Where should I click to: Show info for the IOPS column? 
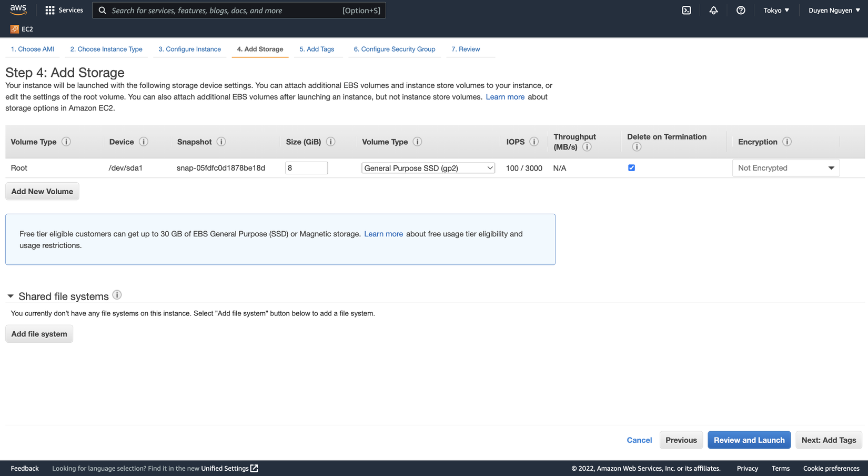pos(534,142)
